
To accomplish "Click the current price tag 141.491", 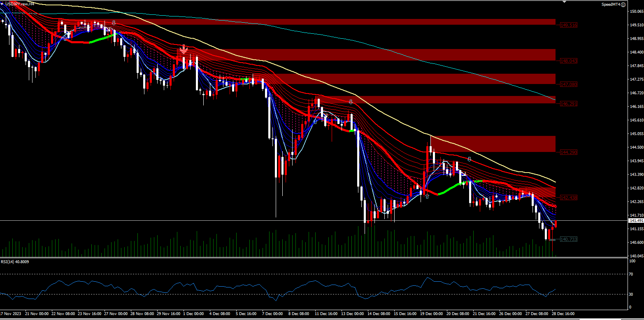I will 636,221.
